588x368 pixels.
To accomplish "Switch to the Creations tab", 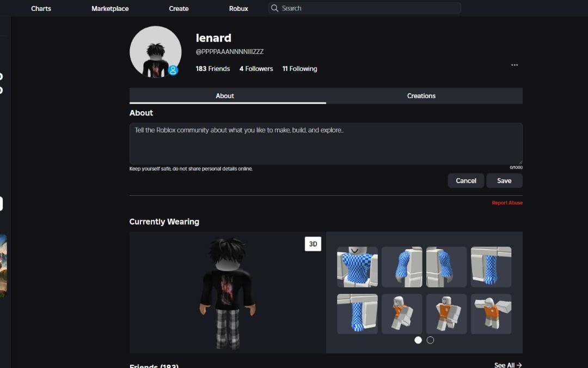I will coord(421,96).
